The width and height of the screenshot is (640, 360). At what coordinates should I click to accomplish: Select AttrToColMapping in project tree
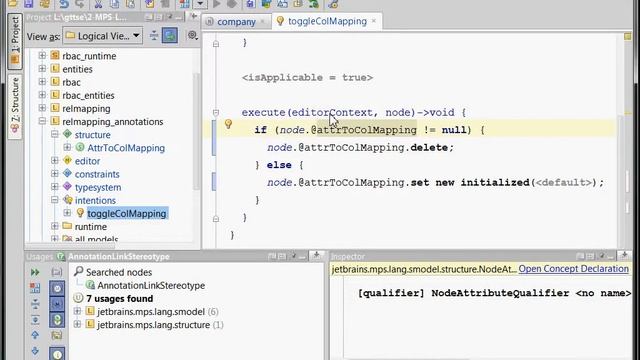coord(126,148)
